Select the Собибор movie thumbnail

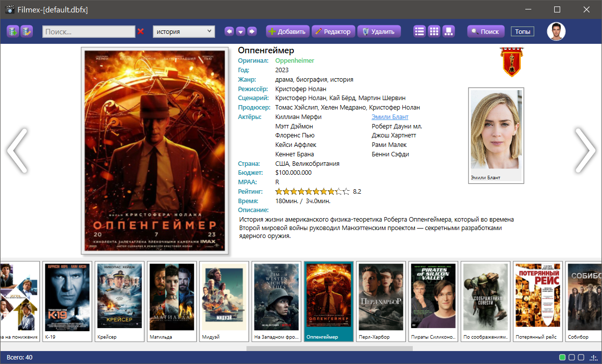(584, 301)
